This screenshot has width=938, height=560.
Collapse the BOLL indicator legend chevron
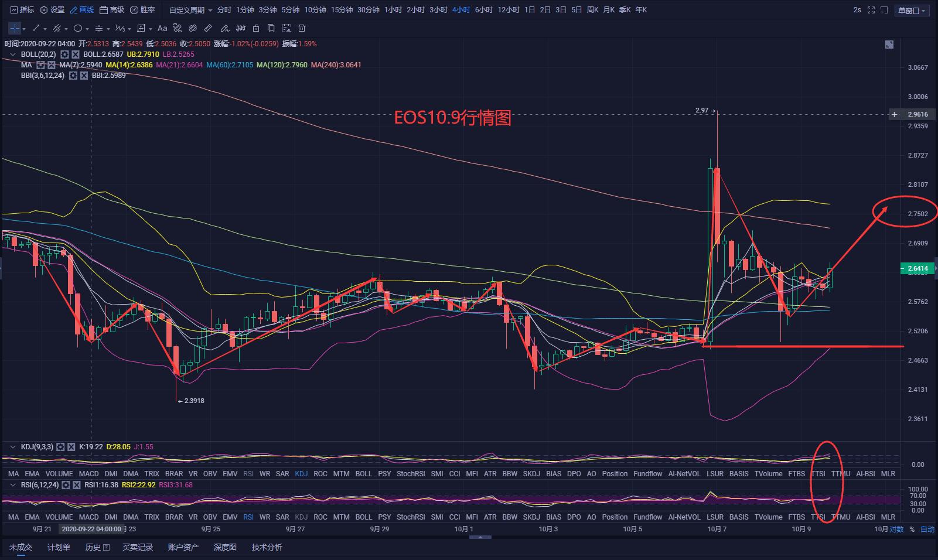pyautogui.click(x=13, y=54)
